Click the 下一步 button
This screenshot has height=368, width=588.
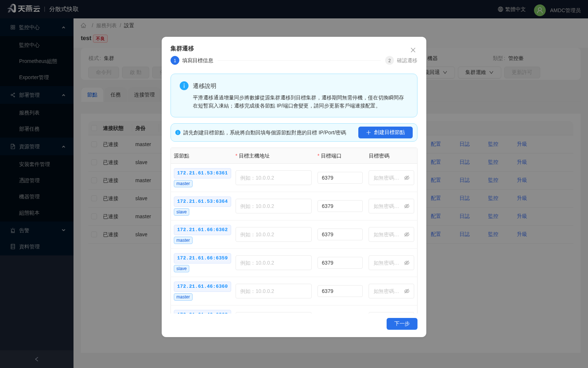coord(402,324)
